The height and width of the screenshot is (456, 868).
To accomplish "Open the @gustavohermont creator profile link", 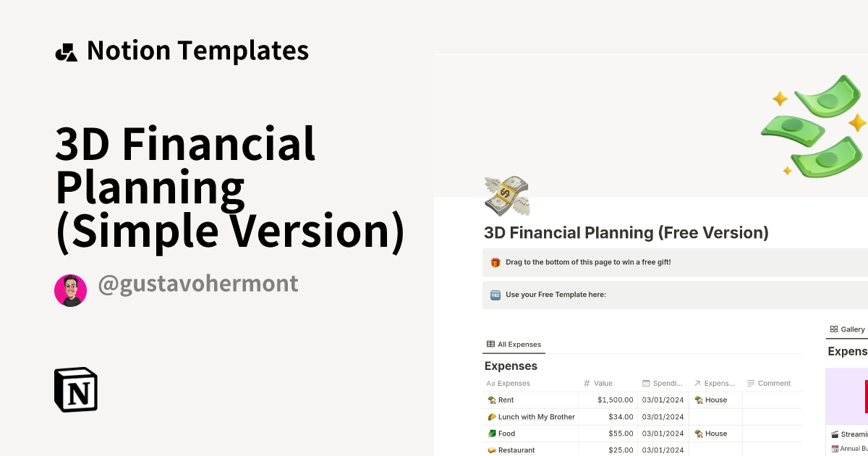I will click(x=197, y=284).
